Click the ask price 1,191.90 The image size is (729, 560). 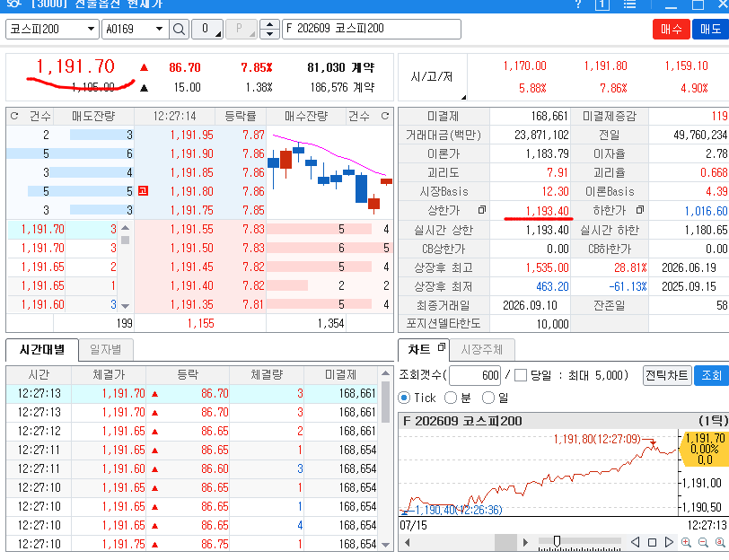click(x=191, y=153)
